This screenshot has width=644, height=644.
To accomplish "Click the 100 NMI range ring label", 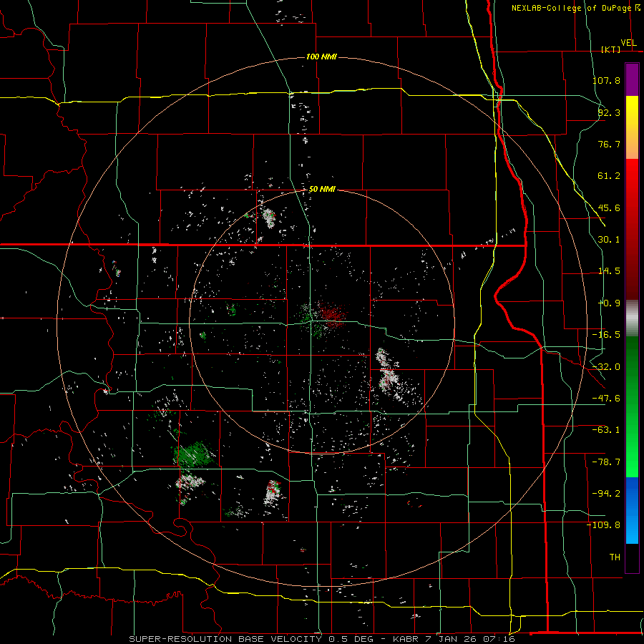I will tap(321, 57).
